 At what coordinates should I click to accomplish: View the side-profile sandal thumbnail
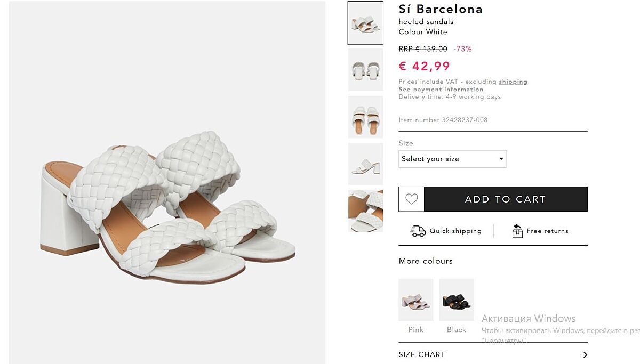(x=365, y=164)
